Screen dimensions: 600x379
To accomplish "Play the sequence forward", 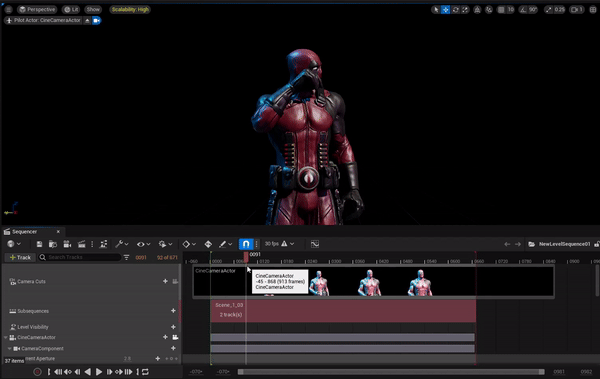I will point(99,372).
